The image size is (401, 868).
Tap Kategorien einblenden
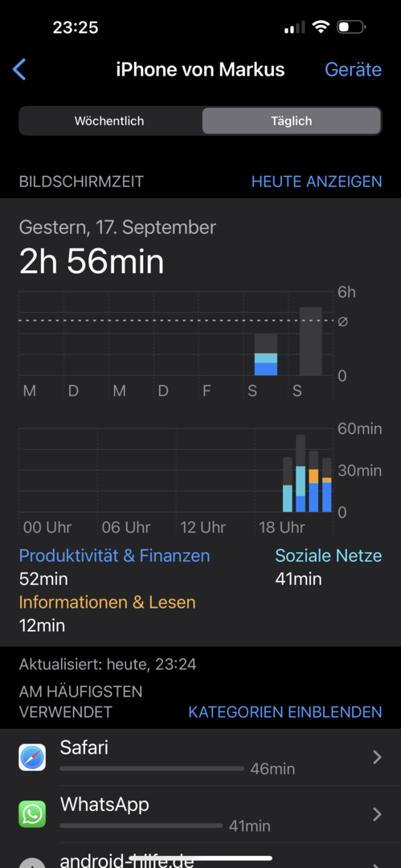click(285, 712)
